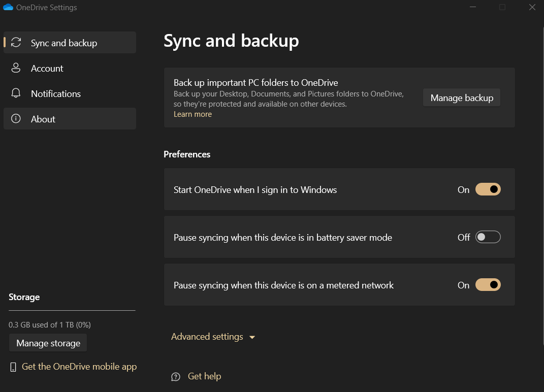Click the Notifications bell icon
544x392 pixels.
click(x=16, y=93)
